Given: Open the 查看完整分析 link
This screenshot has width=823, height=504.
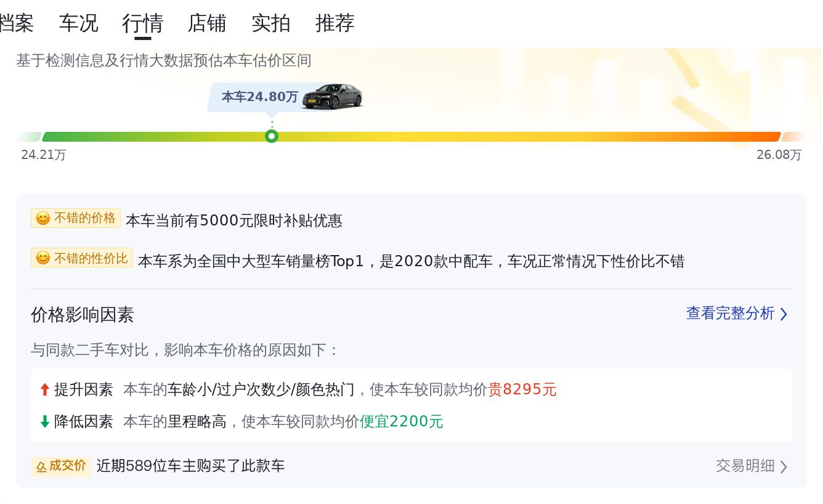Looking at the screenshot, I should 730,314.
